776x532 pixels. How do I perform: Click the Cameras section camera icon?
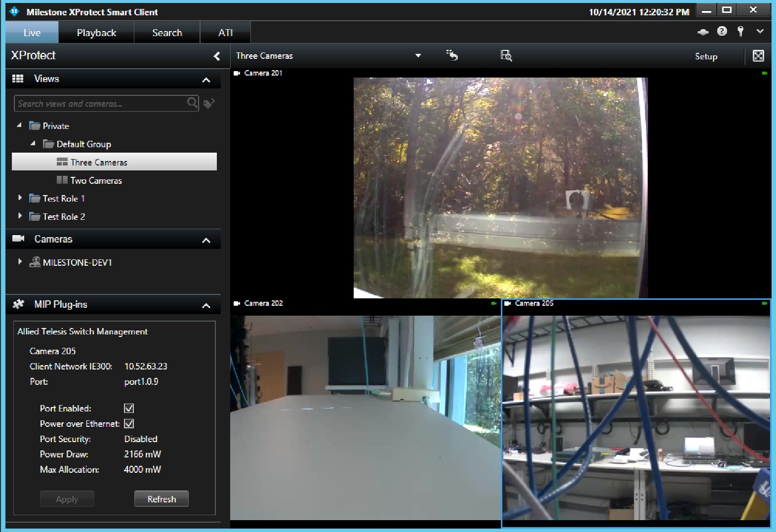point(18,239)
